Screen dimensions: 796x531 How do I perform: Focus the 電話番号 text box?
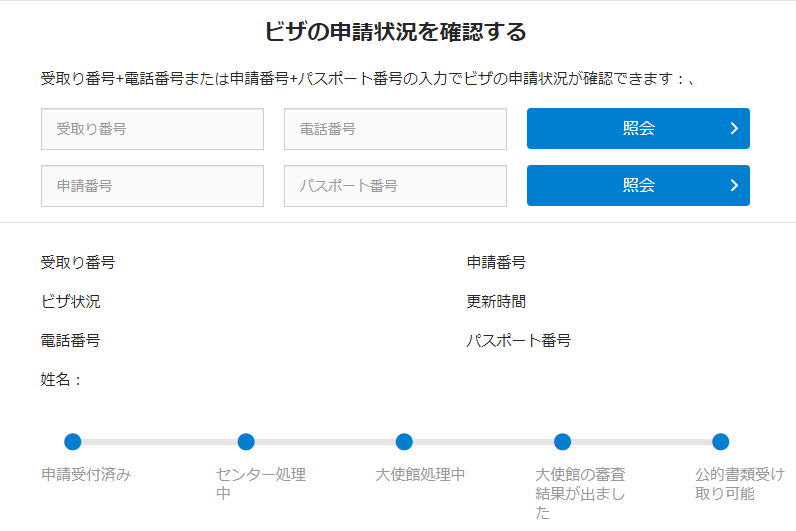point(395,129)
